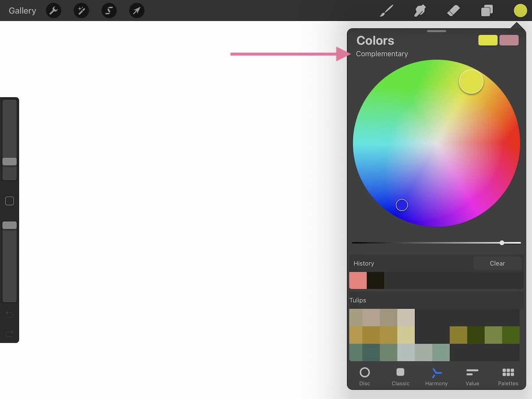Image resolution: width=532 pixels, height=399 pixels.
Task: Pick the near-black History swatch
Action: click(376, 281)
